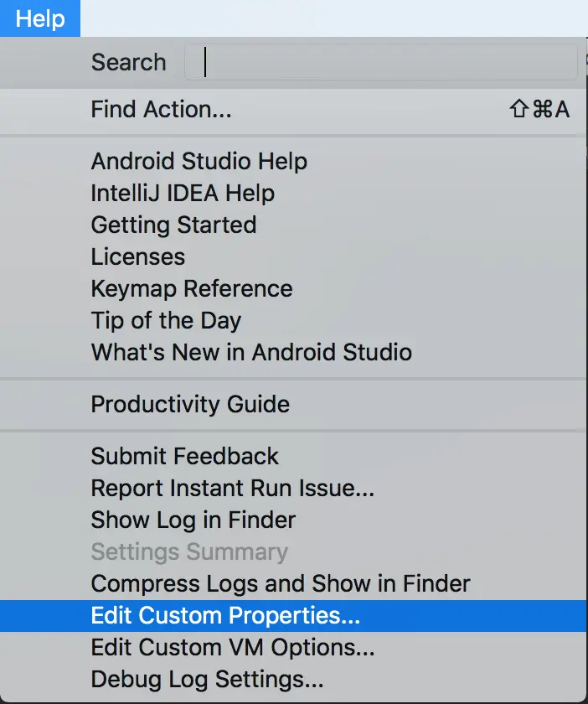Click the Help menu search field
The height and width of the screenshot is (704, 588).
coord(381,63)
